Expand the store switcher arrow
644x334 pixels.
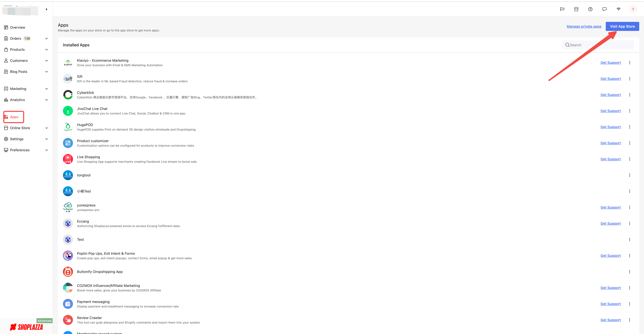coord(47,9)
